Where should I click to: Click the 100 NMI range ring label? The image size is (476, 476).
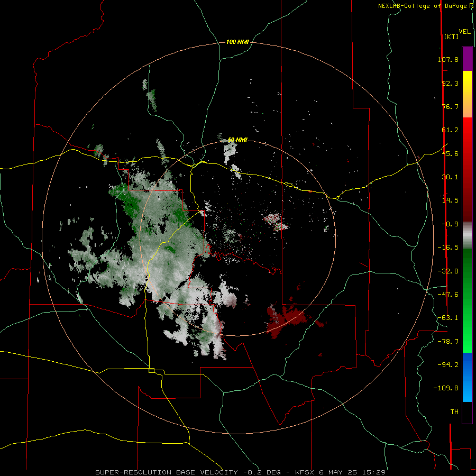(237, 42)
